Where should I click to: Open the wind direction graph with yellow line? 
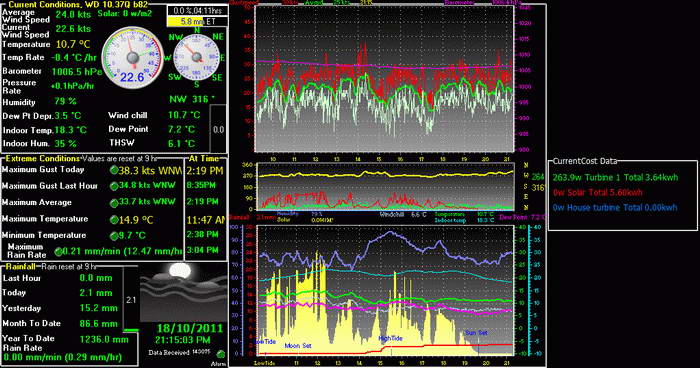(x=386, y=186)
